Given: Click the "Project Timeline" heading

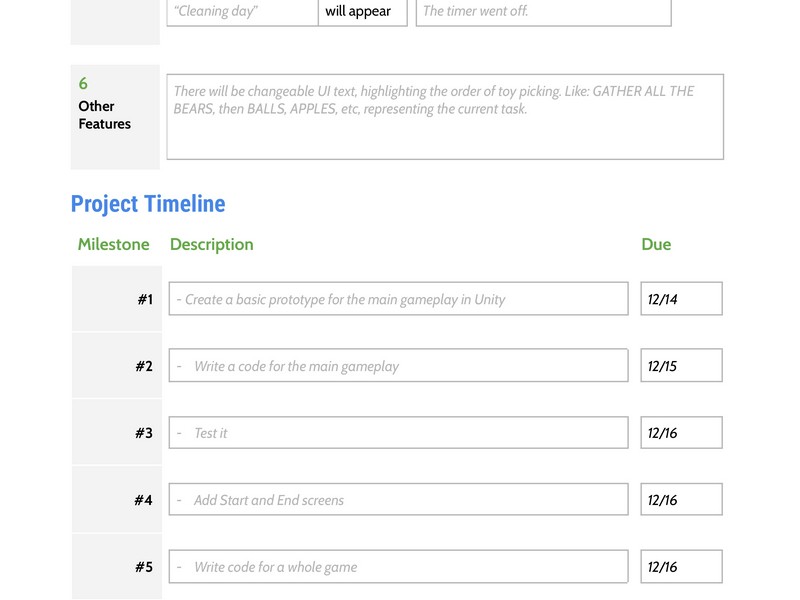Looking at the screenshot, I should tap(148, 204).
